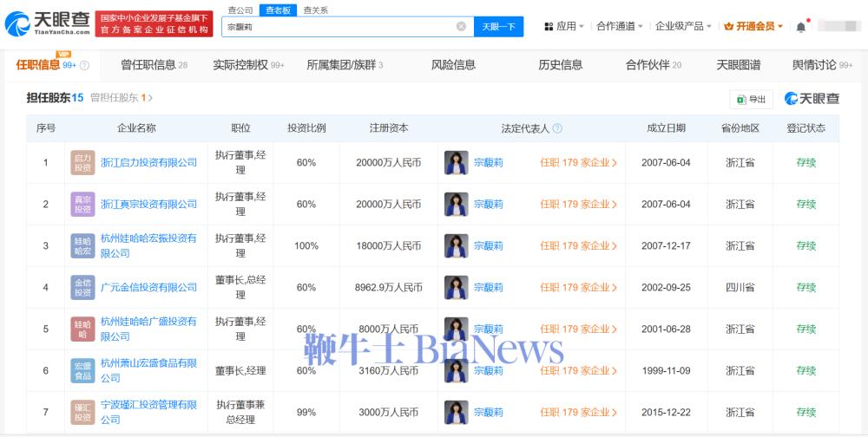Click the 娃哈哈宏 company logo badge
This screenshot has width=868, height=437.
tap(82, 245)
